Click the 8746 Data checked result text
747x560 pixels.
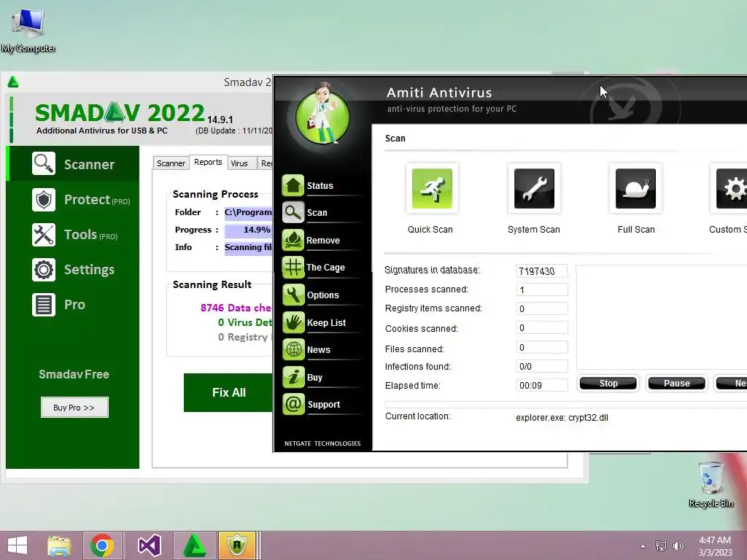pos(236,308)
